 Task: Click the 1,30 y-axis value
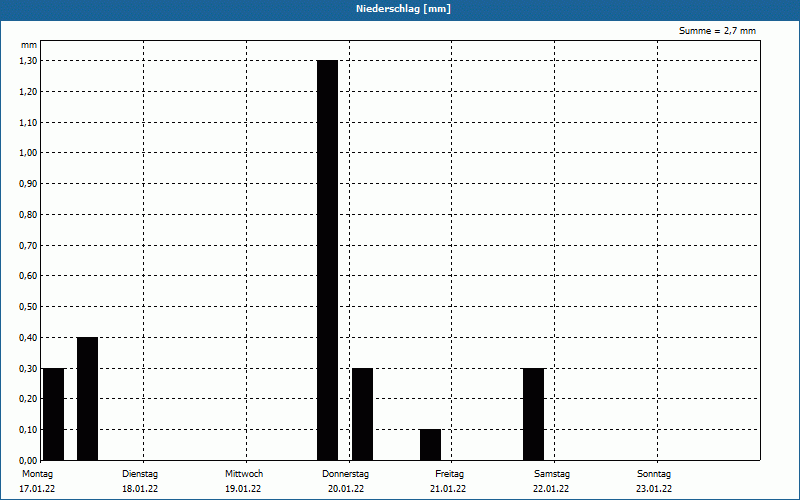[x=28, y=61]
